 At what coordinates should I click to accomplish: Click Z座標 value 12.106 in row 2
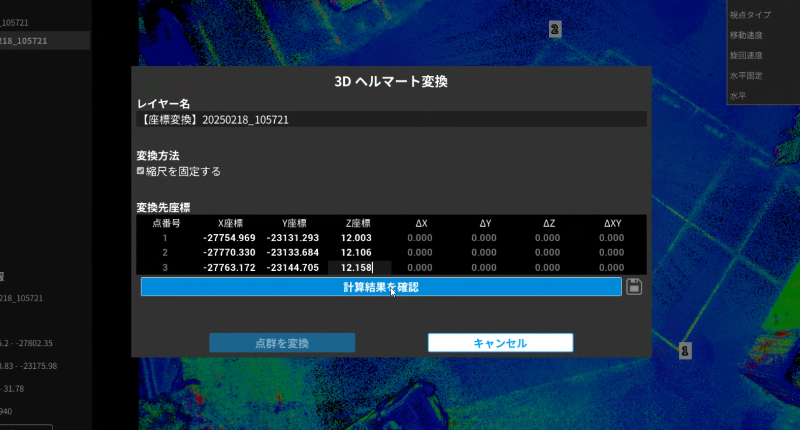[x=356, y=253]
